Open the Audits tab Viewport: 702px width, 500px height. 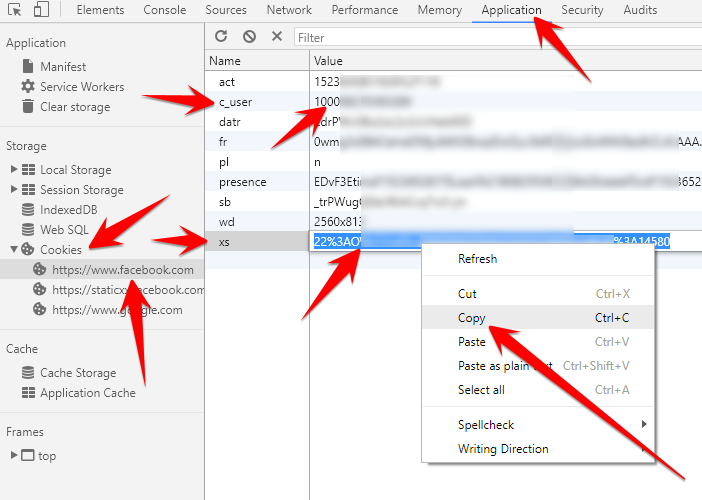(640, 10)
